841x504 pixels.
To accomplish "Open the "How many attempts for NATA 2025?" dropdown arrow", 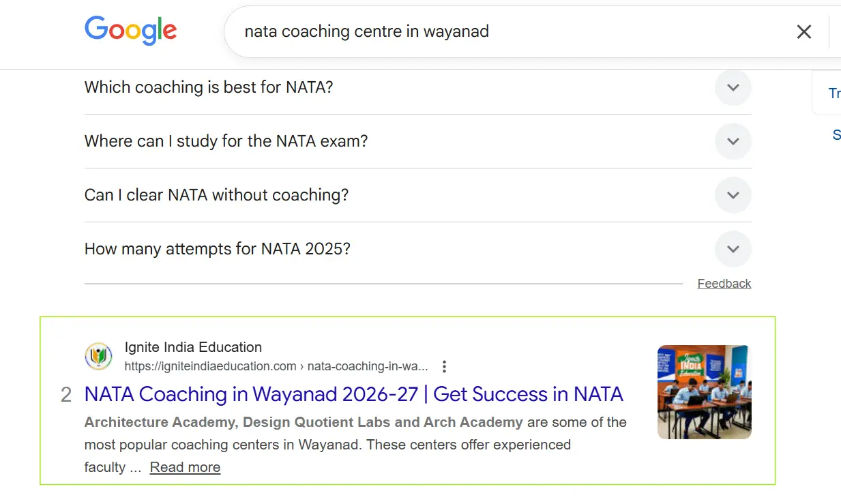I will (x=733, y=249).
